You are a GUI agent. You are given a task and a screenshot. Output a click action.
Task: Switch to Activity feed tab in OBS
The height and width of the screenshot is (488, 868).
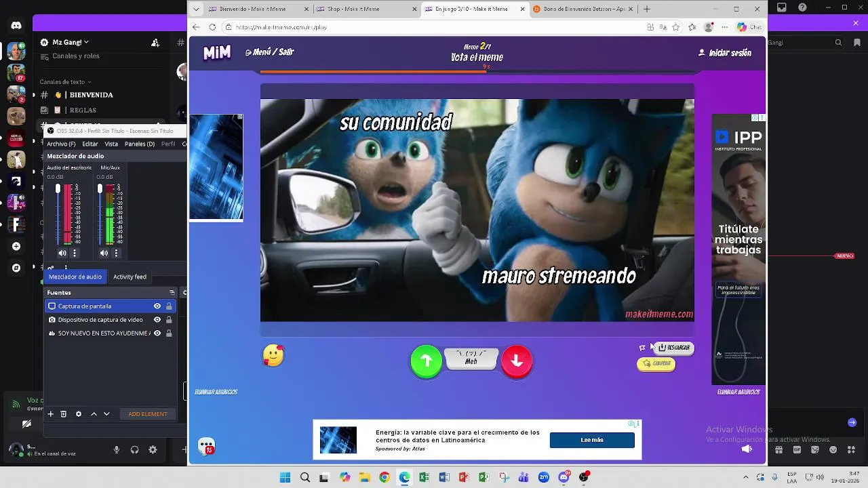coord(130,277)
